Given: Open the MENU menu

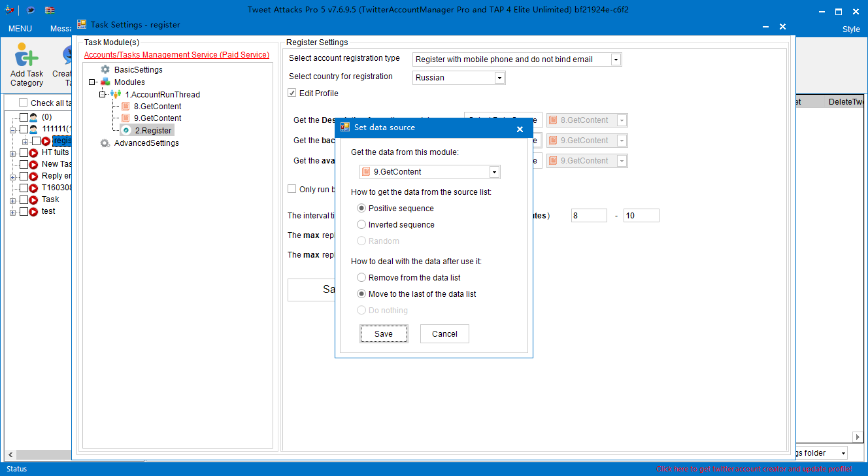Looking at the screenshot, I should pos(20,29).
